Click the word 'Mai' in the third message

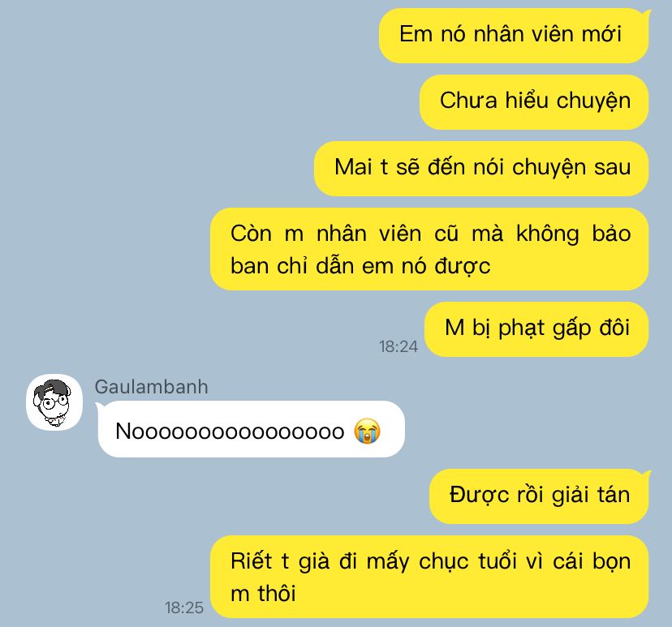(353, 166)
